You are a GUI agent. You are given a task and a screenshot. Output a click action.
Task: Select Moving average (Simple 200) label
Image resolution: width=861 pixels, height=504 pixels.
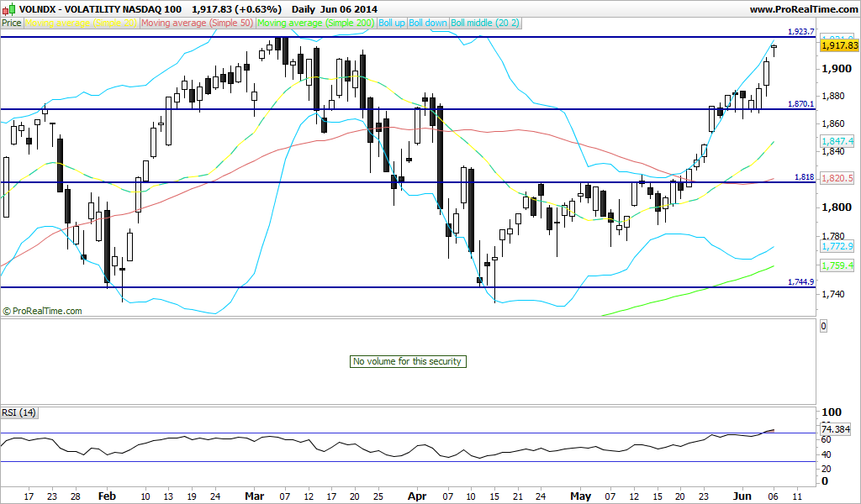pos(316,23)
